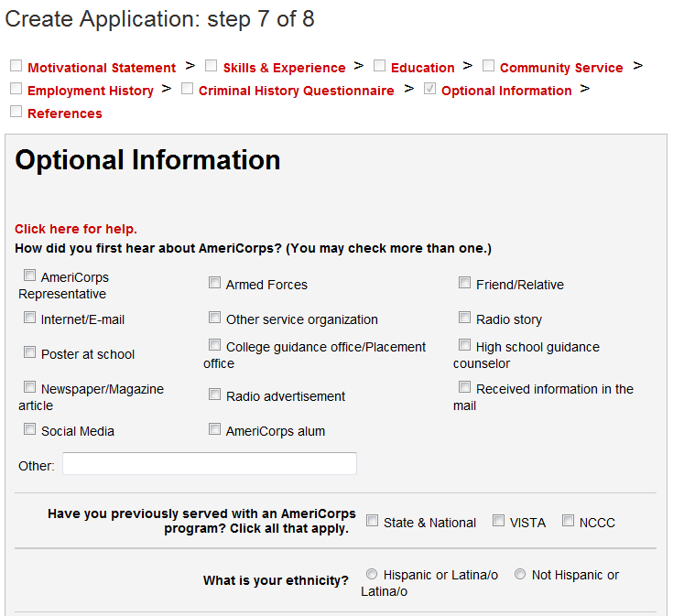
Task: Check the State & National program box
Action: [373, 521]
